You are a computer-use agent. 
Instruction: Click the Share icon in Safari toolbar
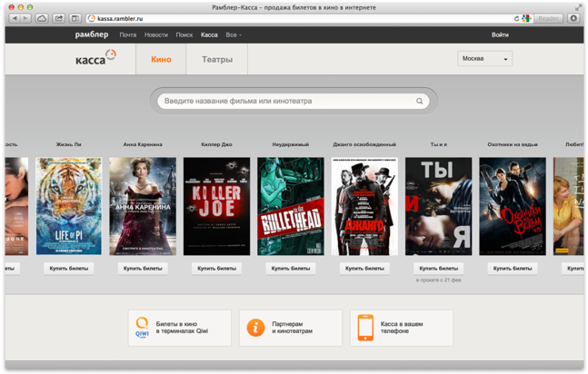tap(59, 18)
